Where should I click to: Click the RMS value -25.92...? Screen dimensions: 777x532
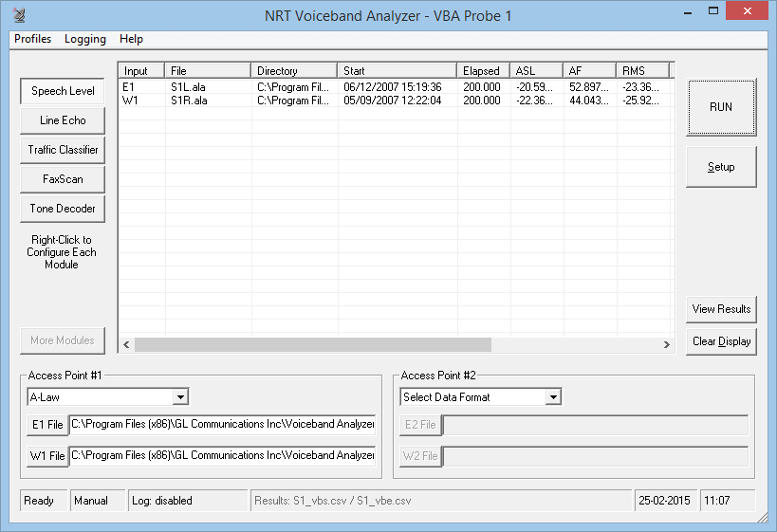[x=640, y=101]
